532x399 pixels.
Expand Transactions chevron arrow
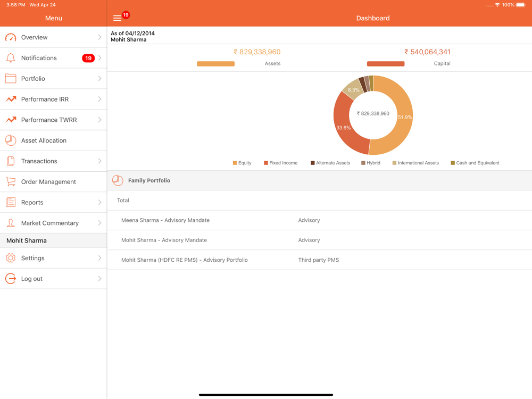(x=99, y=161)
